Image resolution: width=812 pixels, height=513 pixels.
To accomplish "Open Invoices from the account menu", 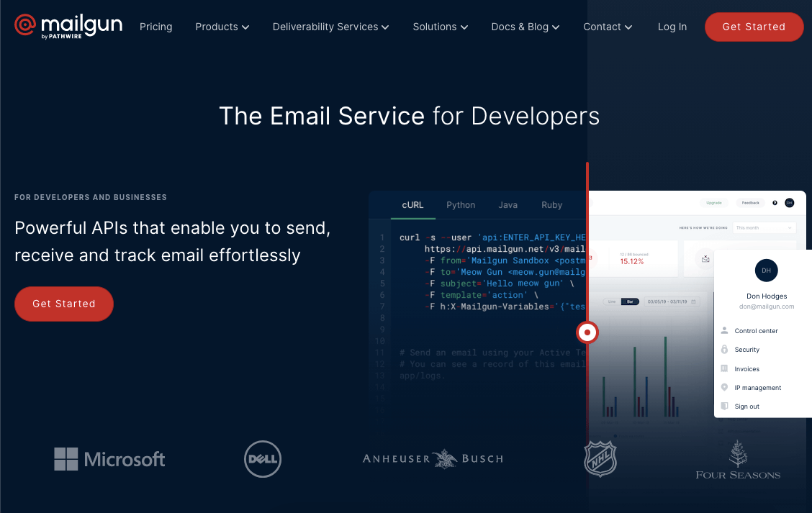I will coord(747,368).
